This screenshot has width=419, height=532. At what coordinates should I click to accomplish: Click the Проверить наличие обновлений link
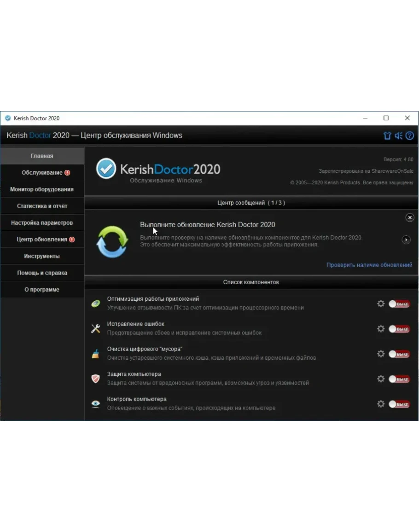(x=369, y=265)
